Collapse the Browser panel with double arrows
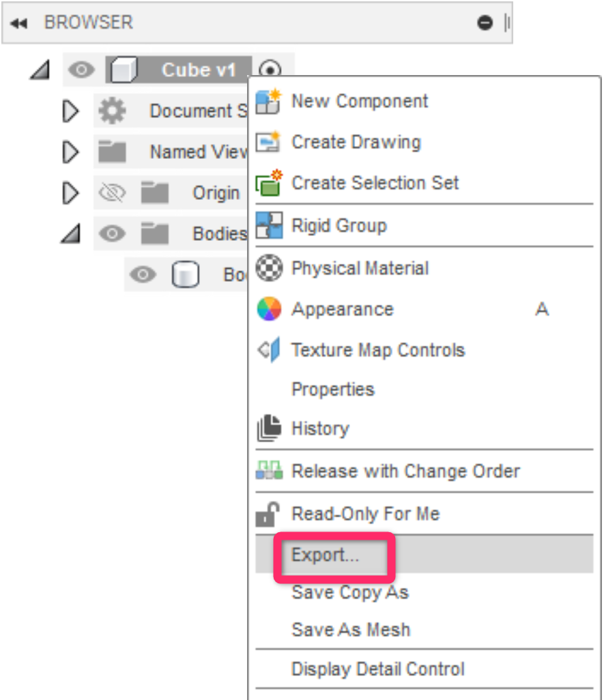 [x=18, y=23]
